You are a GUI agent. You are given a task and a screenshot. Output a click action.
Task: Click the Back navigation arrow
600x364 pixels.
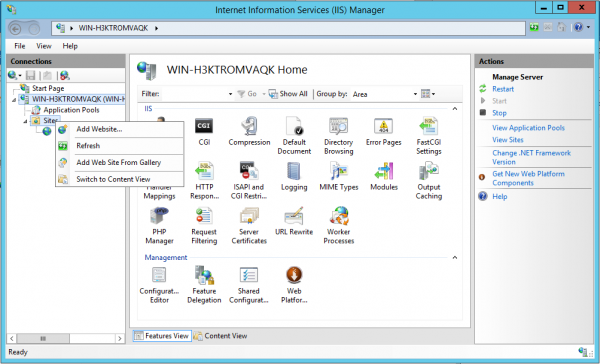click(x=15, y=28)
